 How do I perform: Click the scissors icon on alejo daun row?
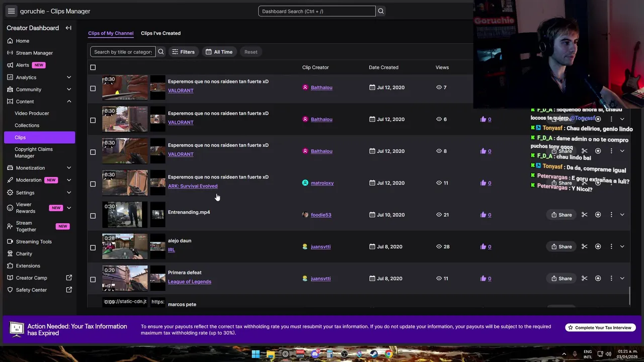click(585, 246)
